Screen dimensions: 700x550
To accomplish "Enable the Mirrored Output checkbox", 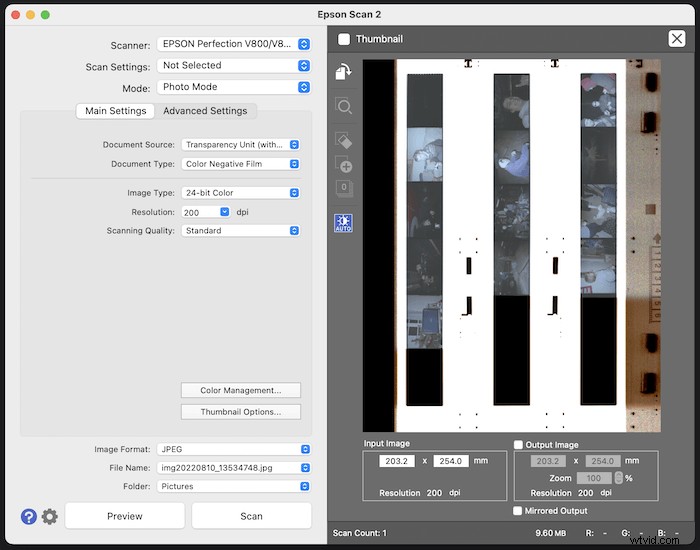I will click(518, 511).
